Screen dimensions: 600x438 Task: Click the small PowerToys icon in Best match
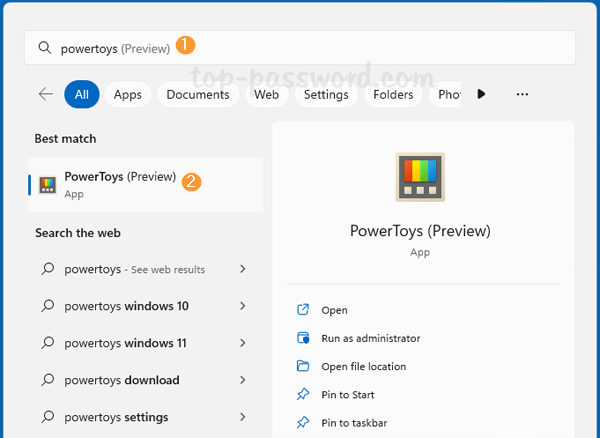coord(48,185)
